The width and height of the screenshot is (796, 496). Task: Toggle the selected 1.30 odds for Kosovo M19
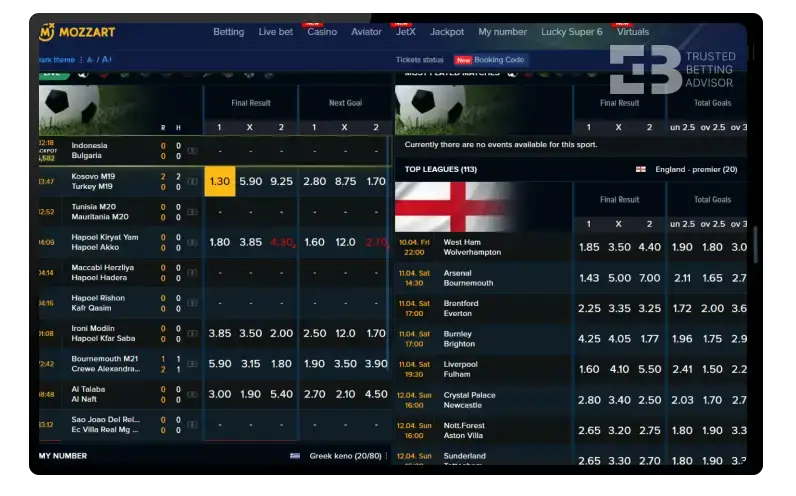(x=219, y=181)
